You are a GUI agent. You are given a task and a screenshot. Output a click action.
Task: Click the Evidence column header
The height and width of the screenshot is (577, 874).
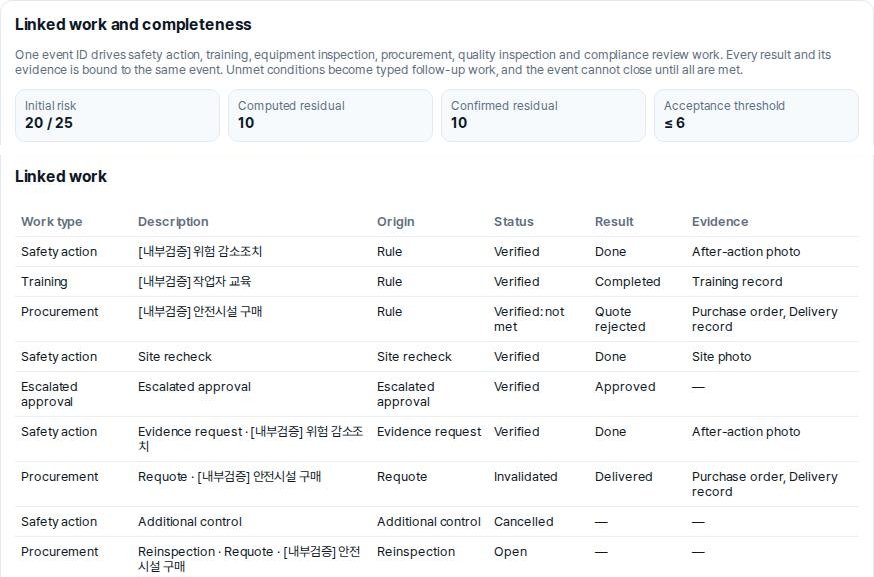(720, 222)
